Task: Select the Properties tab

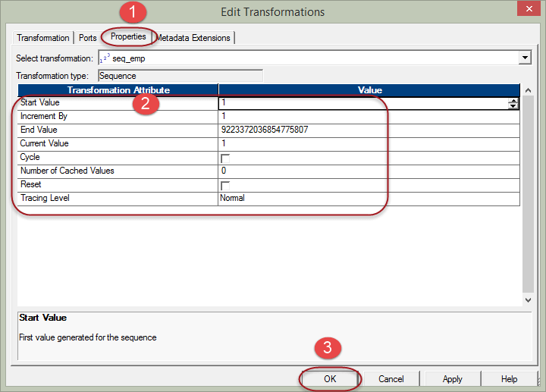Action: coord(128,36)
